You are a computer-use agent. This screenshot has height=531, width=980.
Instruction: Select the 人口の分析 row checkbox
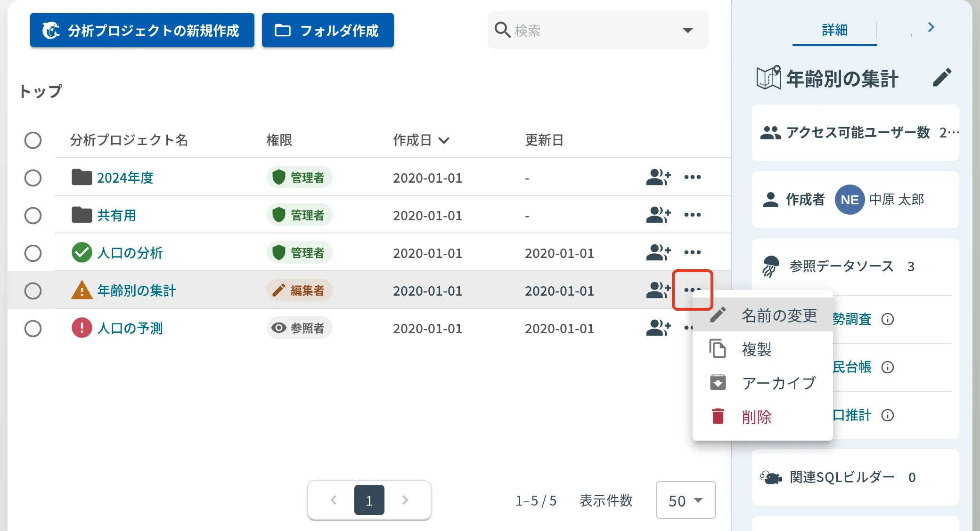pos(33,253)
